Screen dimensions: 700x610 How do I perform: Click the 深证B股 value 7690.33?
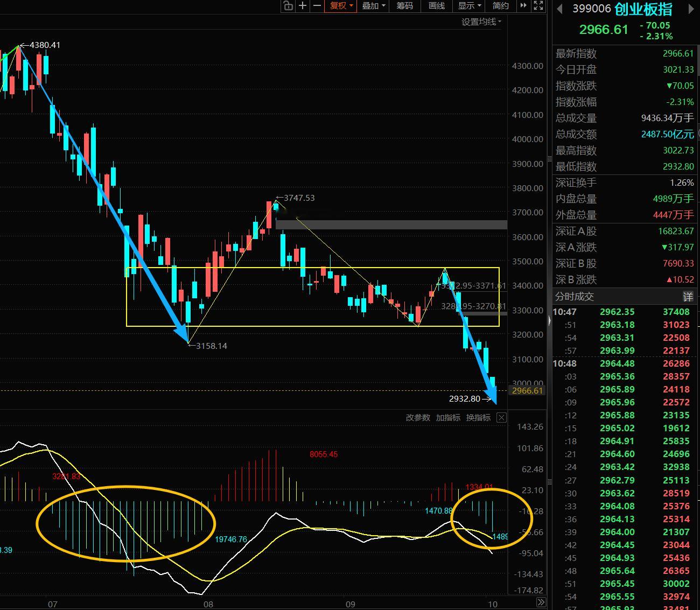coord(678,264)
